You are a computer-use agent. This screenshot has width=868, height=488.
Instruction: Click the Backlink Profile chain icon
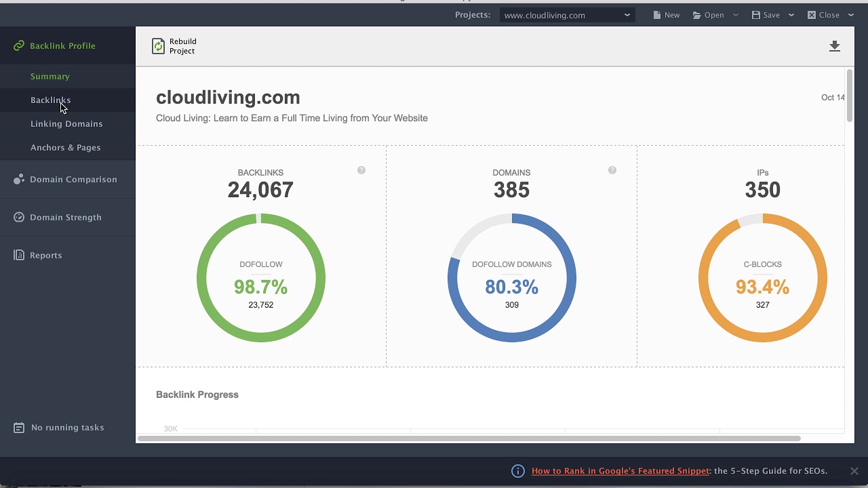(x=18, y=46)
